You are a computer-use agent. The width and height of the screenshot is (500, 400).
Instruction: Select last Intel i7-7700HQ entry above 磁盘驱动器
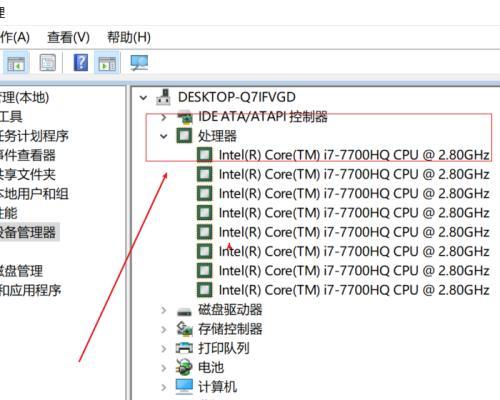tap(354, 290)
